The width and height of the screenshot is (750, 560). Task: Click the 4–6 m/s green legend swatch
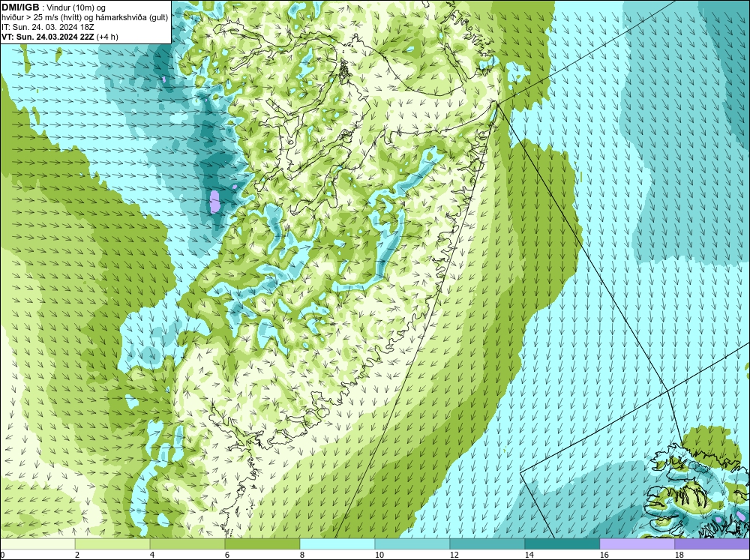click(x=187, y=544)
